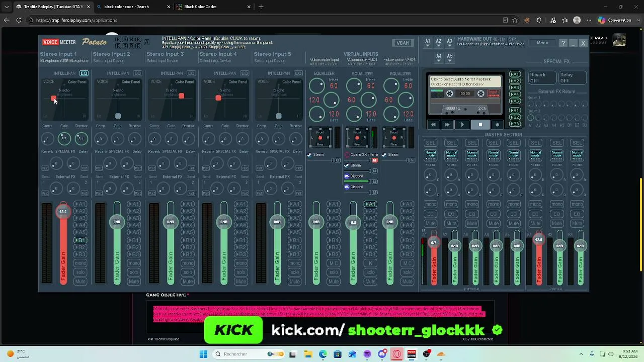Screen dimensions: 644x362
Task: Toggle B1 bus routing on Stereo Input 1
Action: pyautogui.click(x=80, y=240)
